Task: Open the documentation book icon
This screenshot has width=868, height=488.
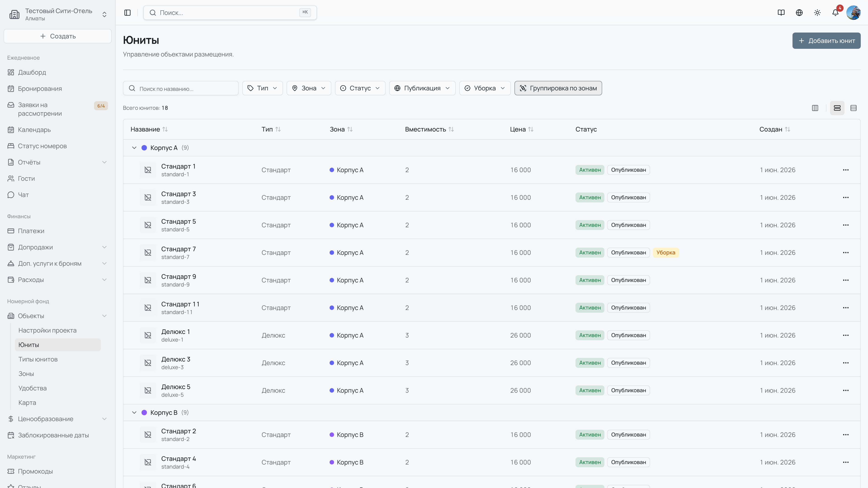Action: [781, 12]
